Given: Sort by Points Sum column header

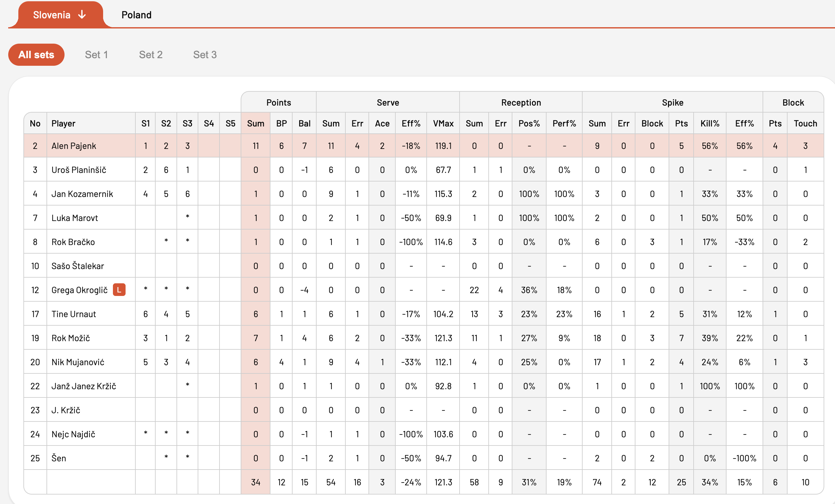Looking at the screenshot, I should tap(256, 123).
